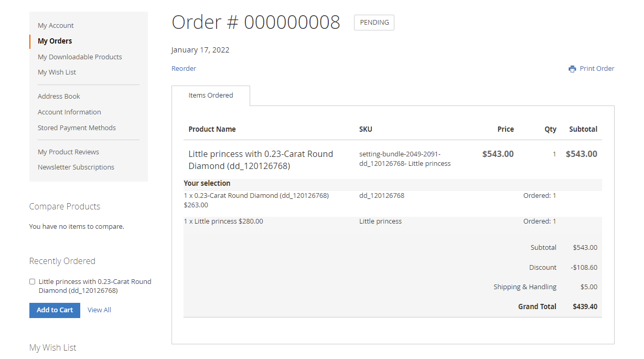Click the Print Order link text
644x359 pixels.
click(x=597, y=68)
